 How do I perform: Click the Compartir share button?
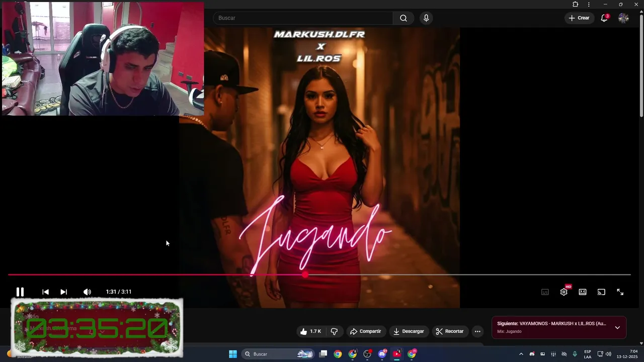[x=366, y=331]
